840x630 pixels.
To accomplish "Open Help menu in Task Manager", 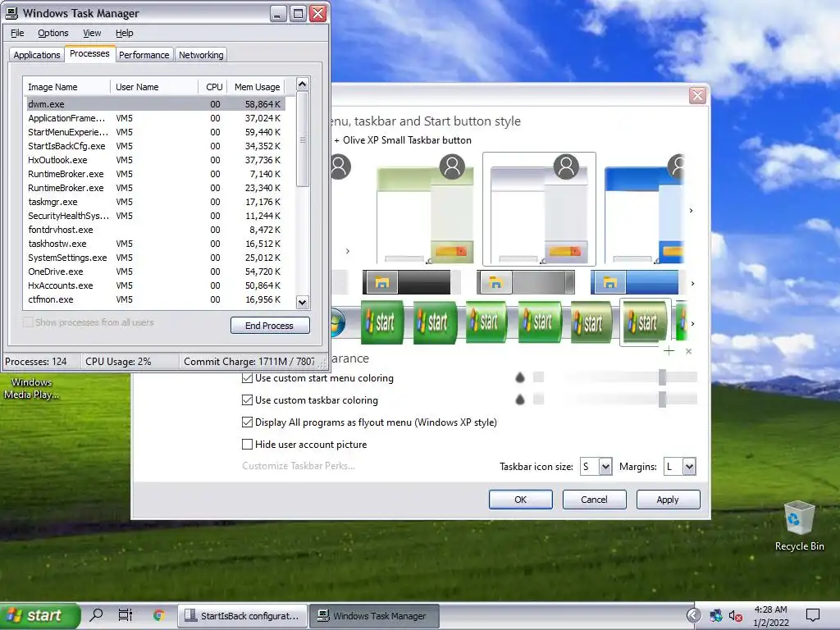I will (x=125, y=33).
